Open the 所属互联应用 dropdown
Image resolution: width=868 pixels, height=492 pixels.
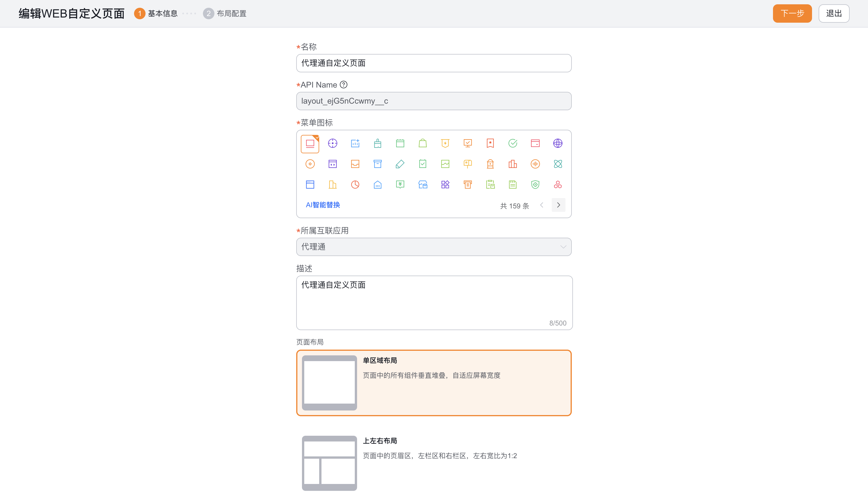tap(433, 247)
